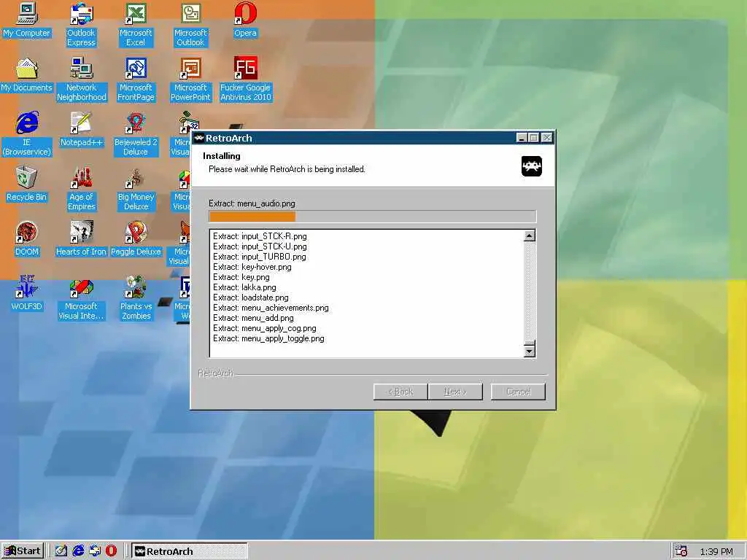Click the log line input_TURBO.png
747x560 pixels.
point(260,257)
